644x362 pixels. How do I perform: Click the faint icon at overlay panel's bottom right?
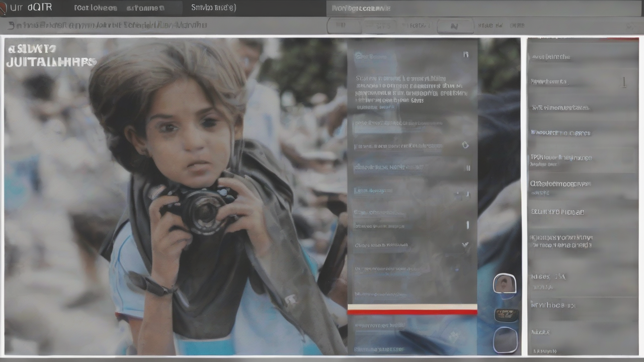pyautogui.click(x=453, y=336)
